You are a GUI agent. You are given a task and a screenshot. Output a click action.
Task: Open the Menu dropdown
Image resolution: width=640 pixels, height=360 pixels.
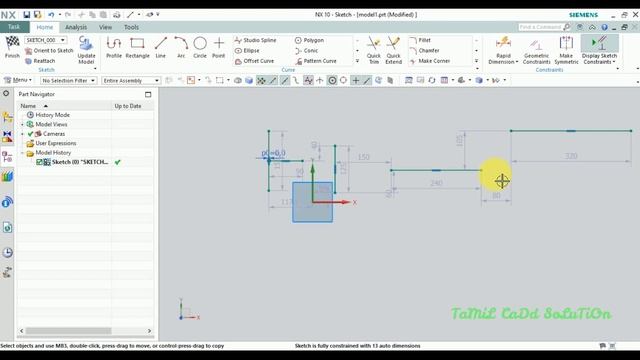18,80
